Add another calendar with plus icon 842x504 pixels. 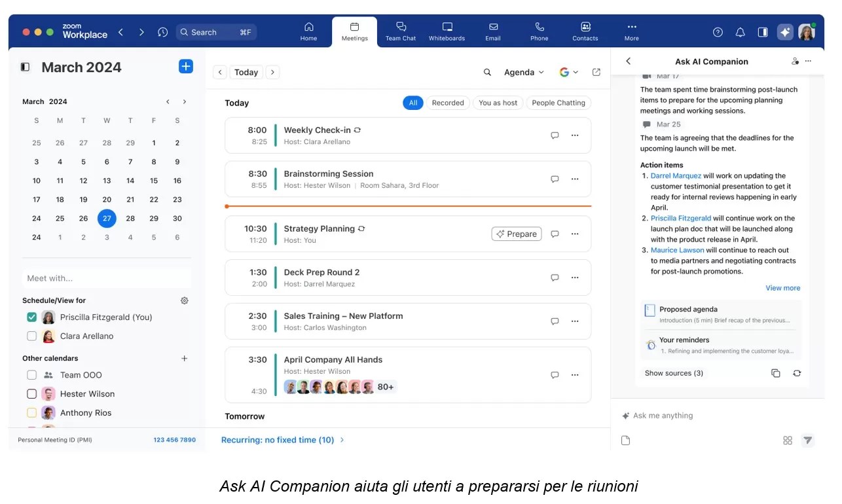[185, 358]
